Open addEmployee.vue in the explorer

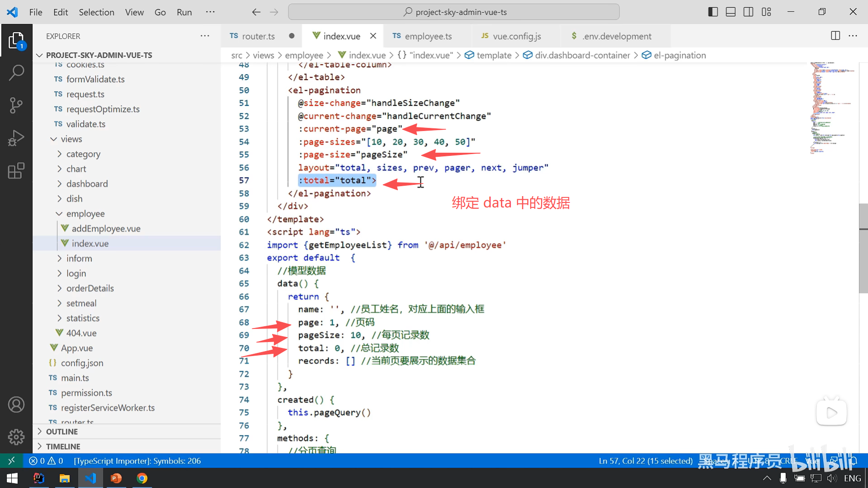pos(106,229)
